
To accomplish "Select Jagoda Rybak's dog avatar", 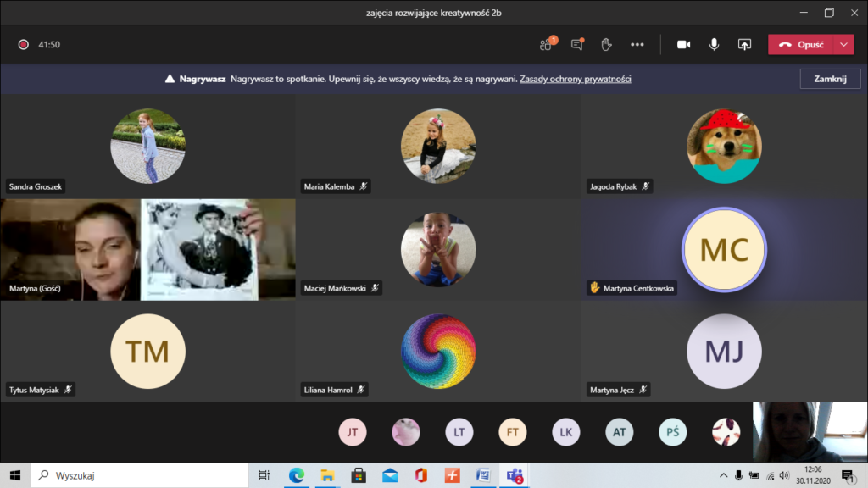I will pos(724,146).
